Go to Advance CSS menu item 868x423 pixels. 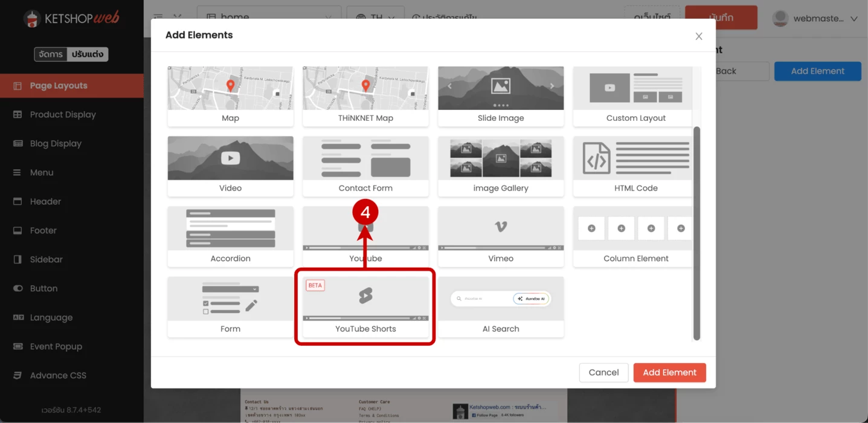[x=58, y=375]
